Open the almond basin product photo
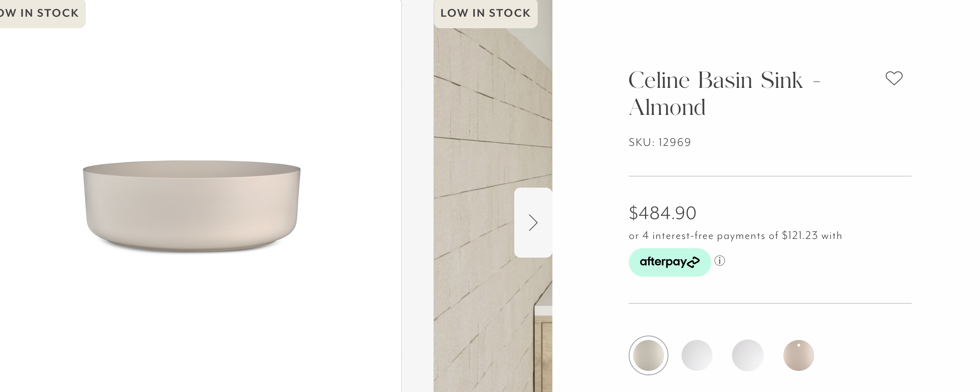 click(x=192, y=206)
